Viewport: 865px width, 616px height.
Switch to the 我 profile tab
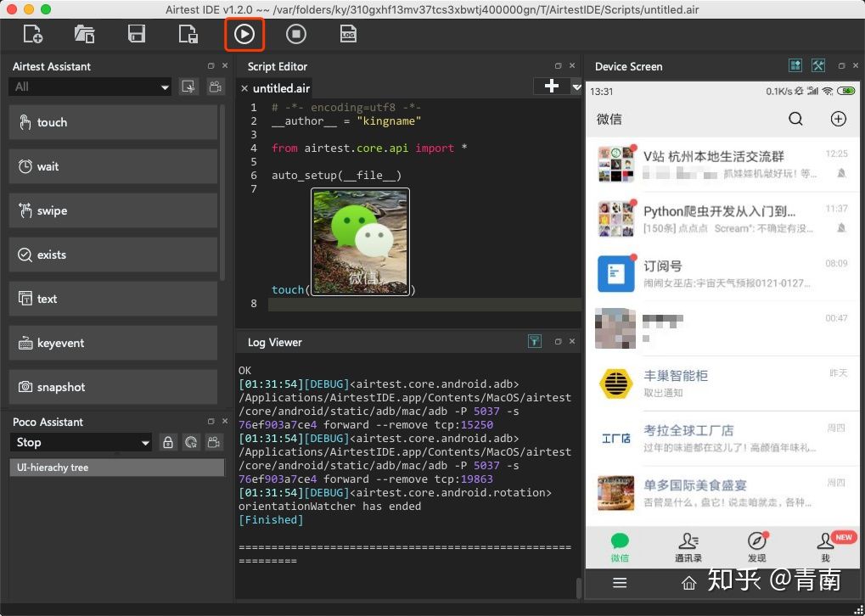tap(826, 547)
